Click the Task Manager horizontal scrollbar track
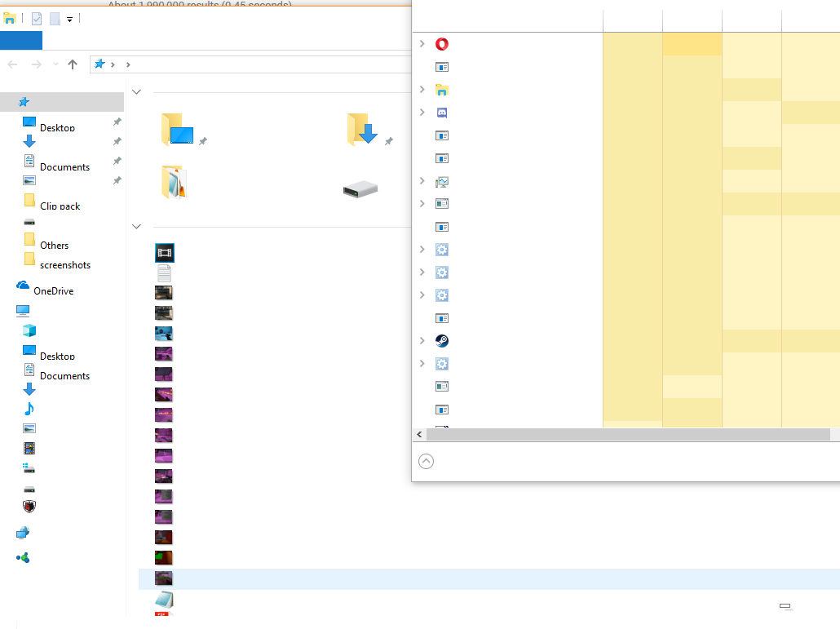 (x=628, y=435)
